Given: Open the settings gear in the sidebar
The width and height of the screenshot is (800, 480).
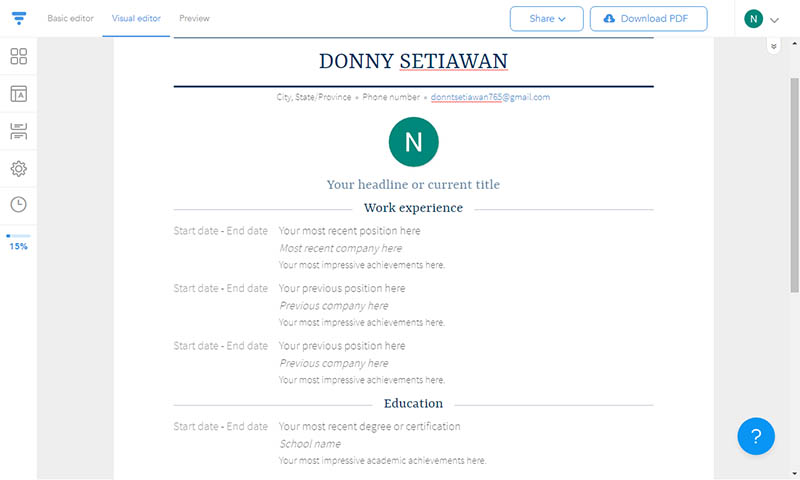Looking at the screenshot, I should click(18, 169).
